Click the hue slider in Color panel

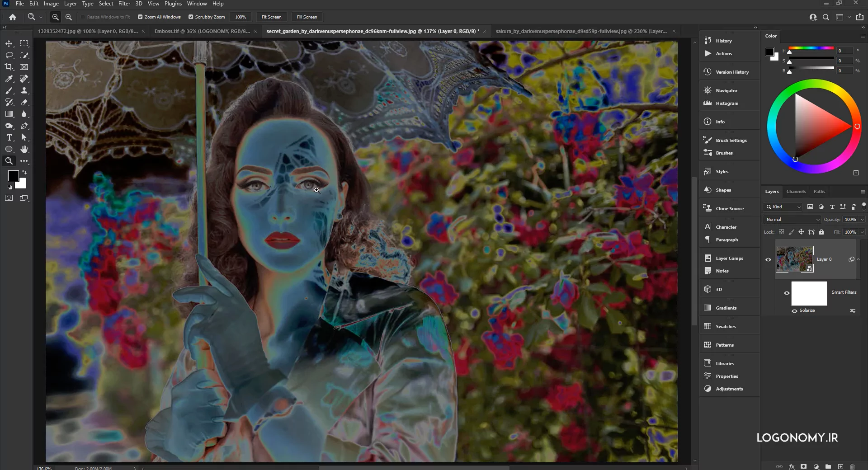pyautogui.click(x=811, y=48)
